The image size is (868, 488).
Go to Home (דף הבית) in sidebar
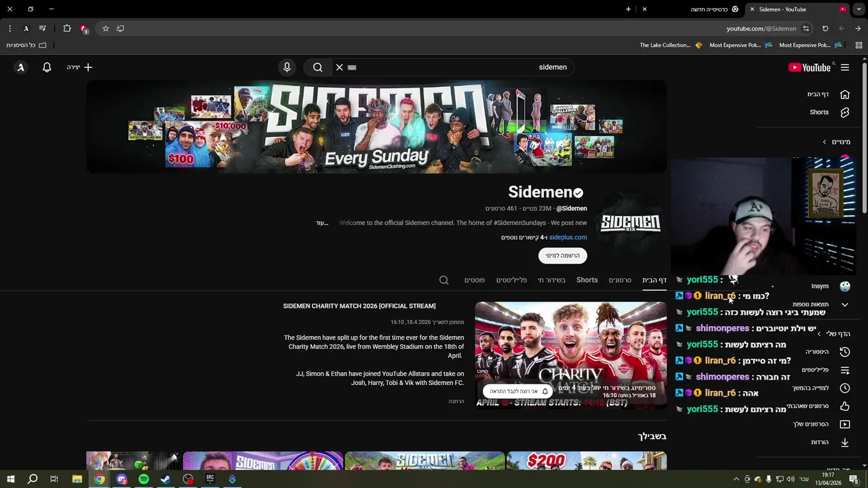click(829, 94)
